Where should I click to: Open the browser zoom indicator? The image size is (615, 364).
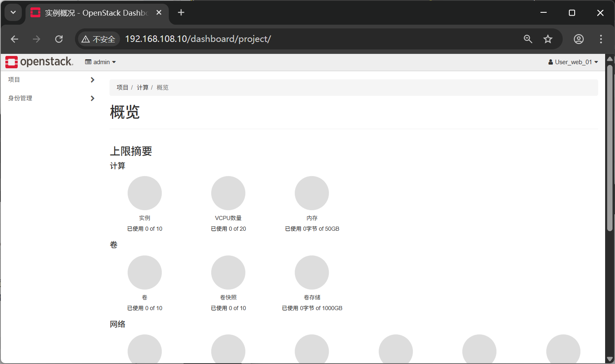(528, 39)
